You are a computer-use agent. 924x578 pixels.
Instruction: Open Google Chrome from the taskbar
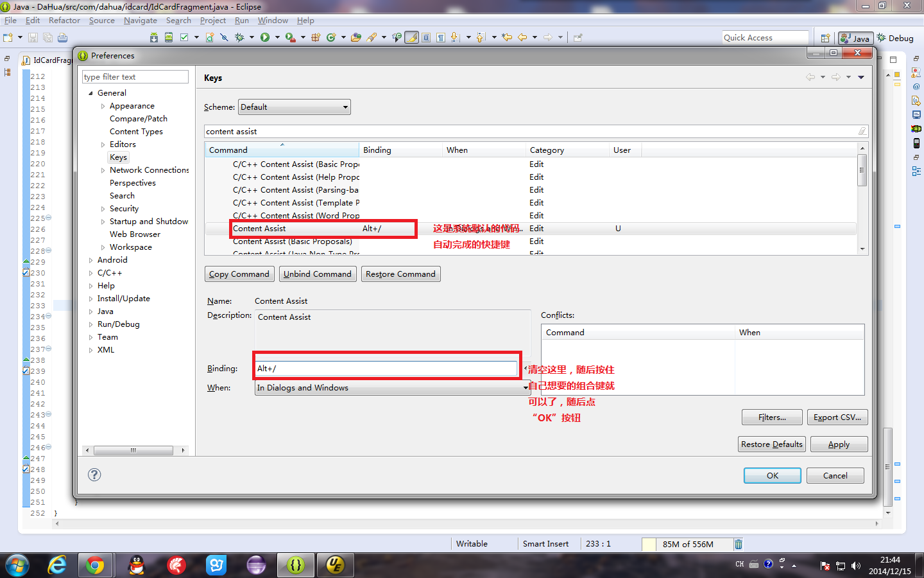(95, 565)
